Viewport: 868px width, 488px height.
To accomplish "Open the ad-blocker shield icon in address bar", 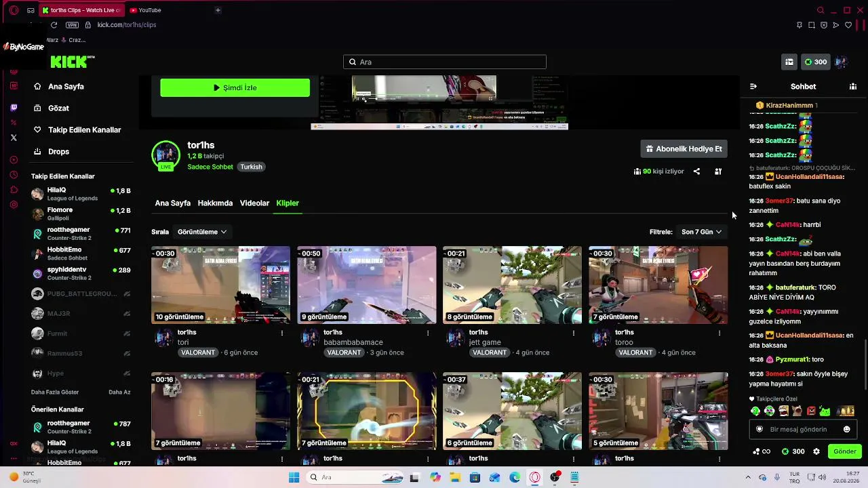I will coord(824,25).
